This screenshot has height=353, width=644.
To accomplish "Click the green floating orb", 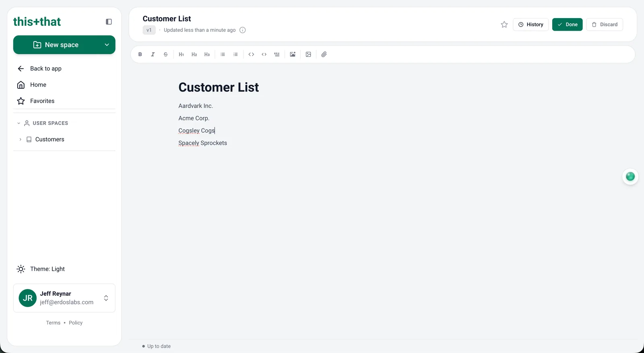I will point(630,176).
